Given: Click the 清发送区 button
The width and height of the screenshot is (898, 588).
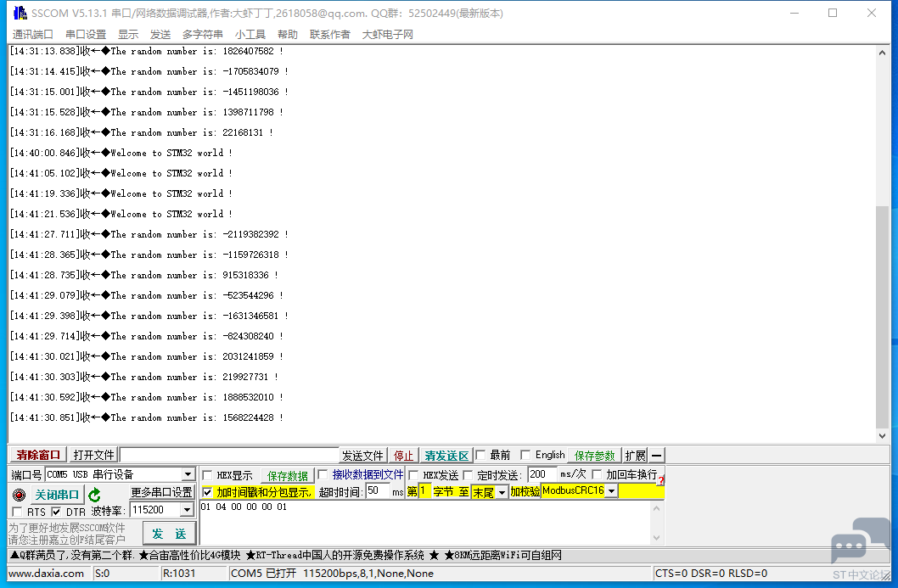Looking at the screenshot, I should pos(446,455).
